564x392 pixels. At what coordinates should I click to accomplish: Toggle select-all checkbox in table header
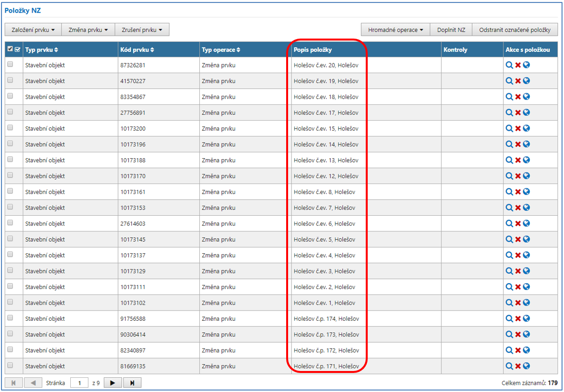pos(10,49)
